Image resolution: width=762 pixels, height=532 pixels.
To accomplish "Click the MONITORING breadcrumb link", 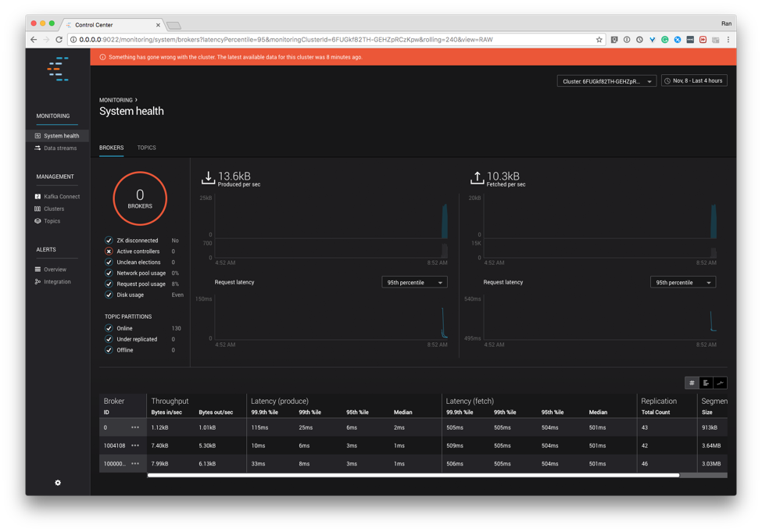I will pyautogui.click(x=113, y=100).
